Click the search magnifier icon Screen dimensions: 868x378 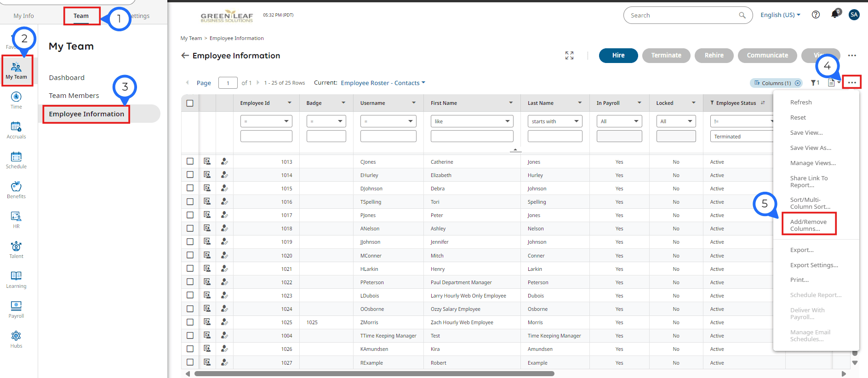[742, 15]
